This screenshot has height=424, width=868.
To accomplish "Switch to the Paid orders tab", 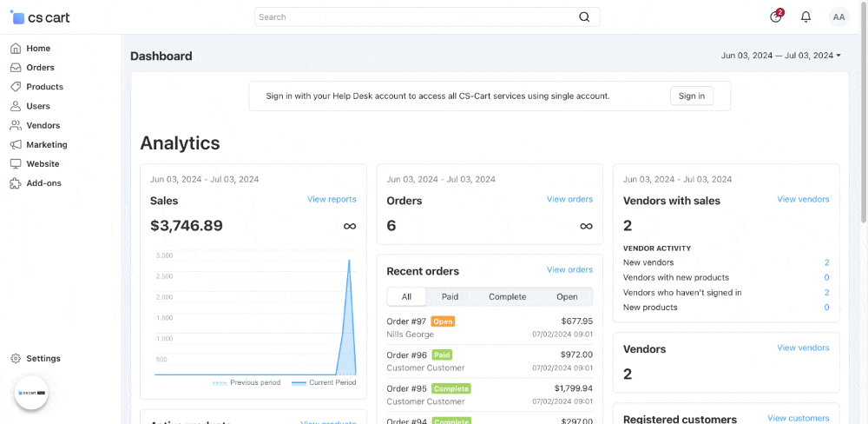I will click(450, 296).
